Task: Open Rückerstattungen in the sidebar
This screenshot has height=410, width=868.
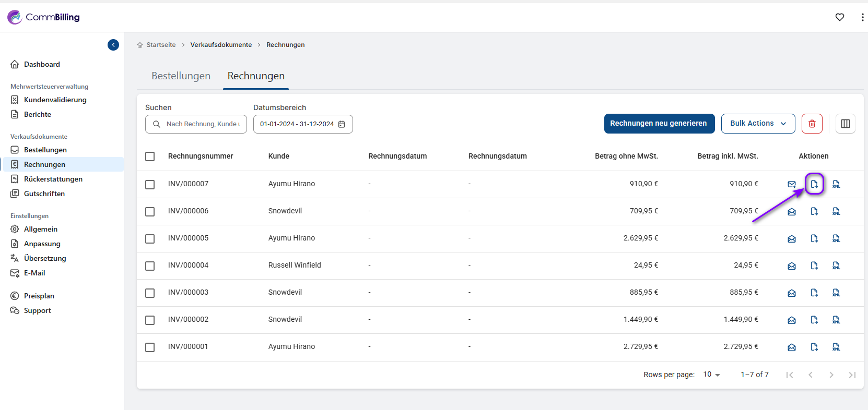Action: [x=53, y=179]
